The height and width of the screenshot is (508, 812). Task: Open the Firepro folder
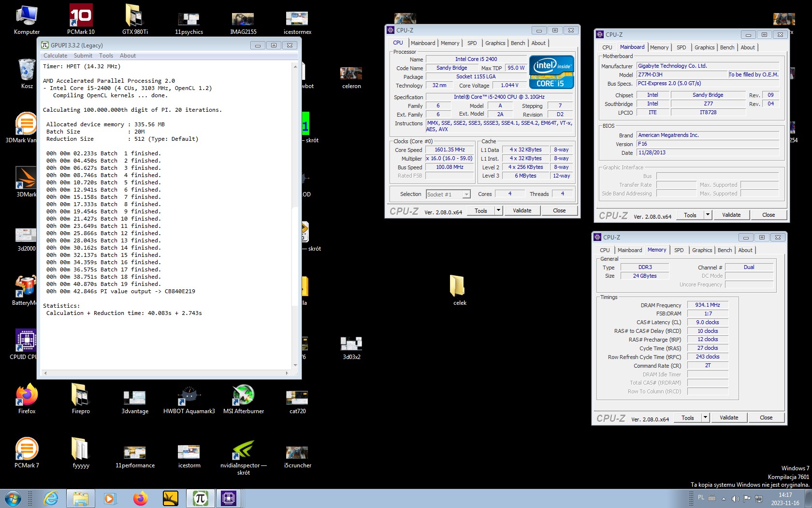(x=81, y=399)
